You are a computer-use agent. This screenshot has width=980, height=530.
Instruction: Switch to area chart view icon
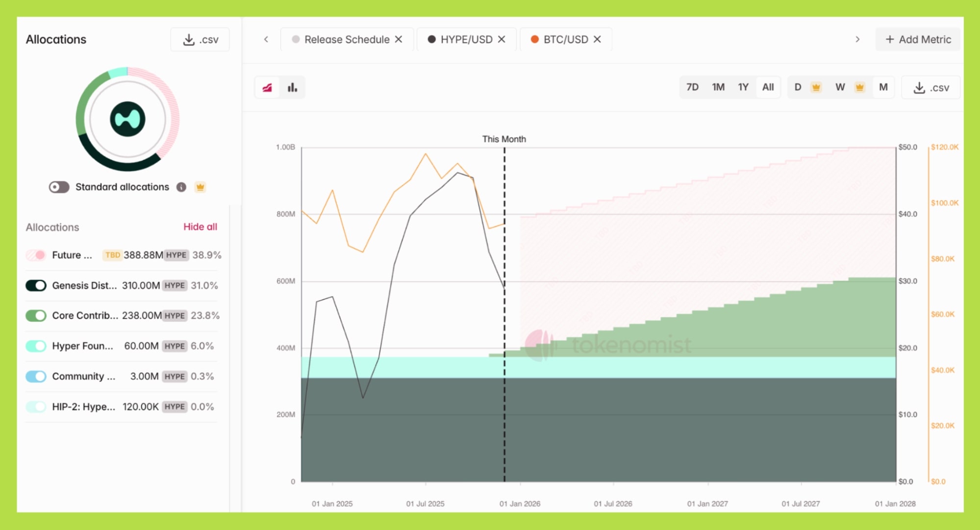click(267, 88)
